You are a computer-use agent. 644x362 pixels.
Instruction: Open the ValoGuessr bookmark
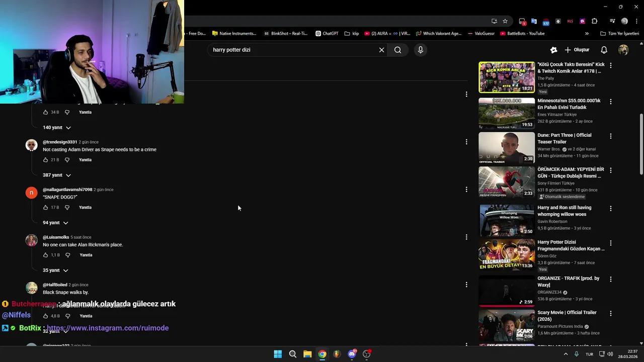(481, 34)
